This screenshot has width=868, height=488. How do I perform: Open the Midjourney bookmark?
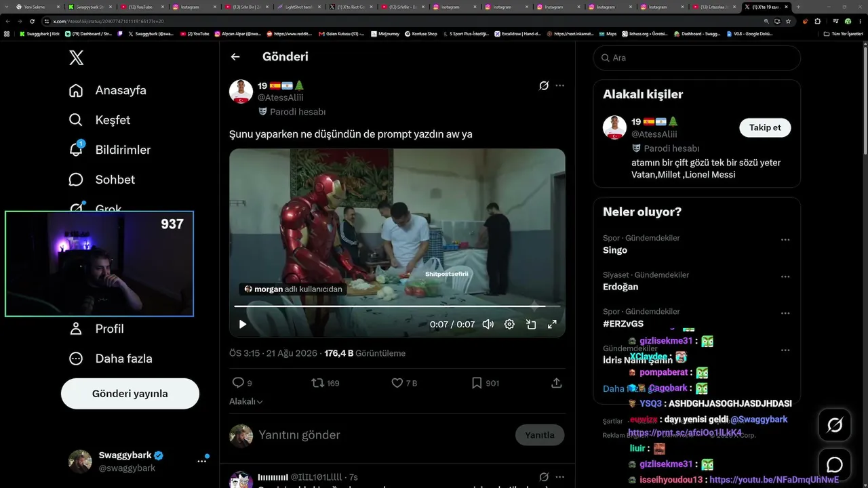384,33
